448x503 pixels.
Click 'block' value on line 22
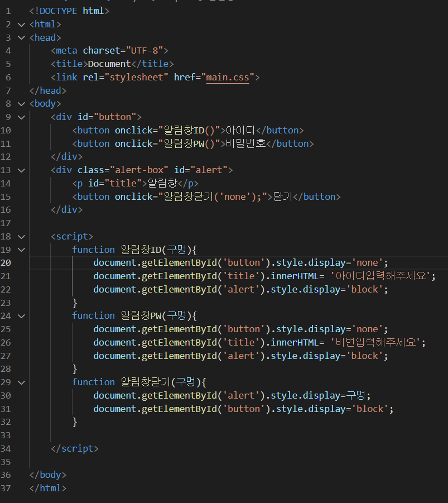[x=365, y=290]
